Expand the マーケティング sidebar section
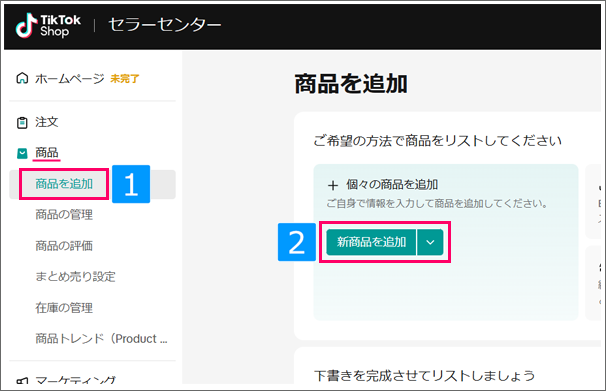The height and width of the screenshot is (391, 606). tap(75, 381)
